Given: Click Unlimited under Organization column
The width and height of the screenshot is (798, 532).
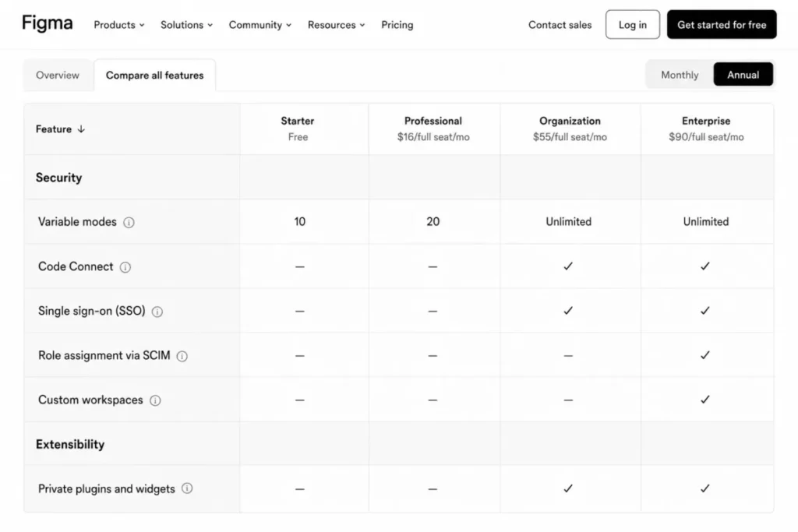Looking at the screenshot, I should pos(568,222).
